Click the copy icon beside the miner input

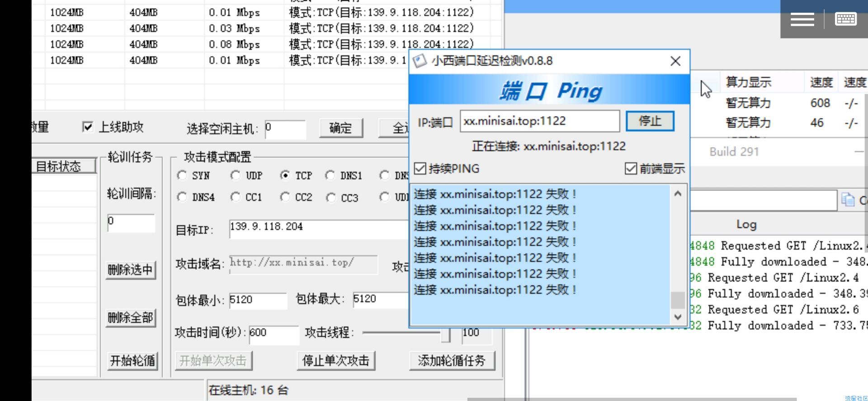(848, 200)
